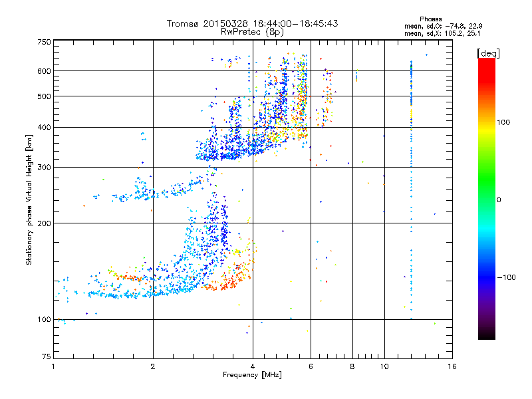Screen dimensions: 532x399
Task: Click the 'Stationary phase Virtual Height [km]' axis label
Action: pyautogui.click(x=29, y=199)
